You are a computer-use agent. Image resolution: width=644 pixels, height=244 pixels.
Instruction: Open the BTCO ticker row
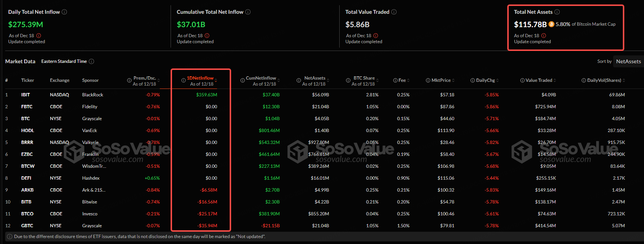[322, 214]
